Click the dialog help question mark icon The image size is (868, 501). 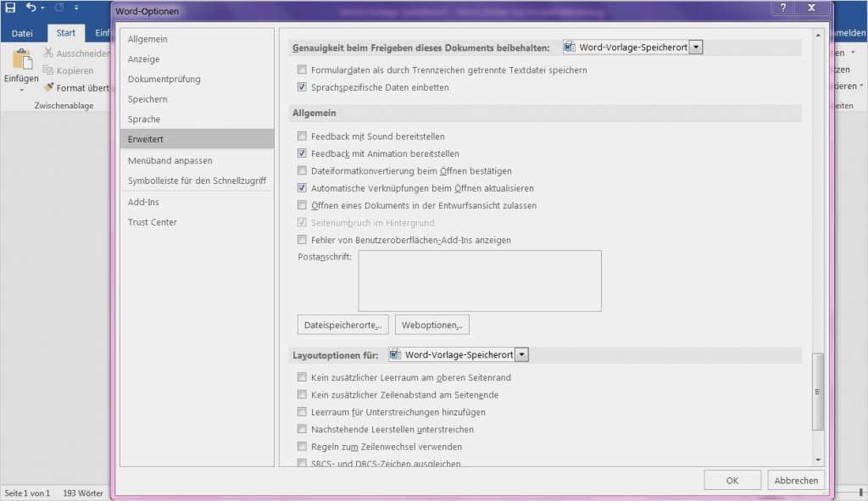coord(782,8)
